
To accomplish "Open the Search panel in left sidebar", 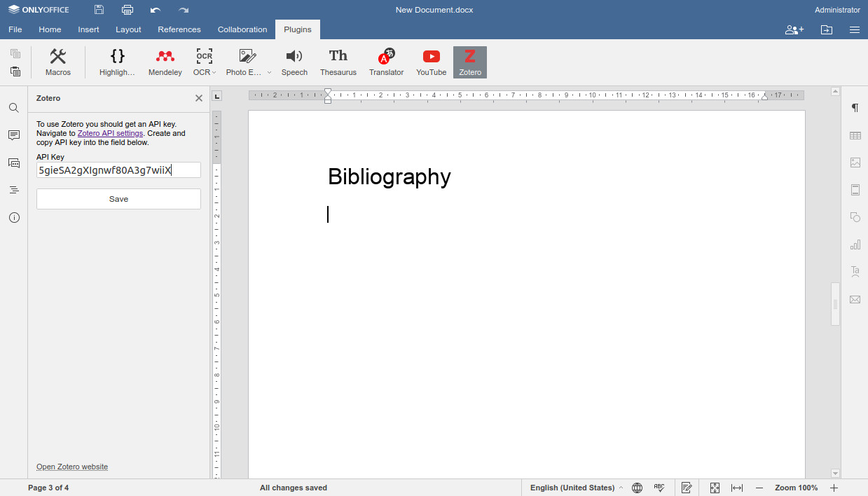I will point(14,108).
